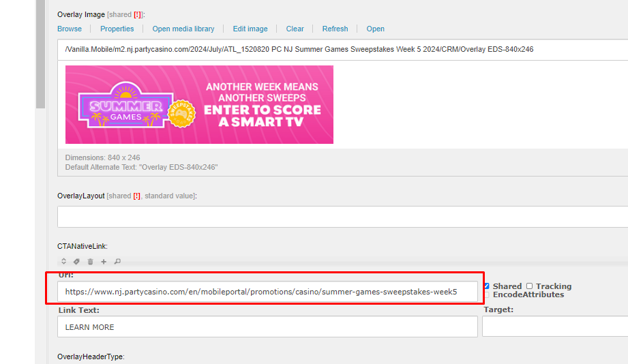Clear the overlay image
Image resolution: width=628 pixels, height=364 pixels.
pyautogui.click(x=295, y=29)
